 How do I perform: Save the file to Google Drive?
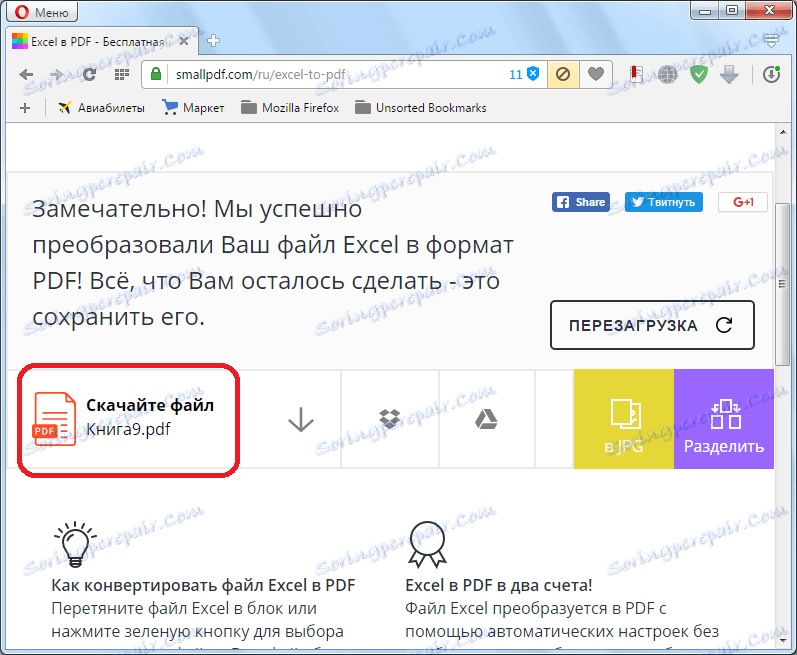(486, 419)
